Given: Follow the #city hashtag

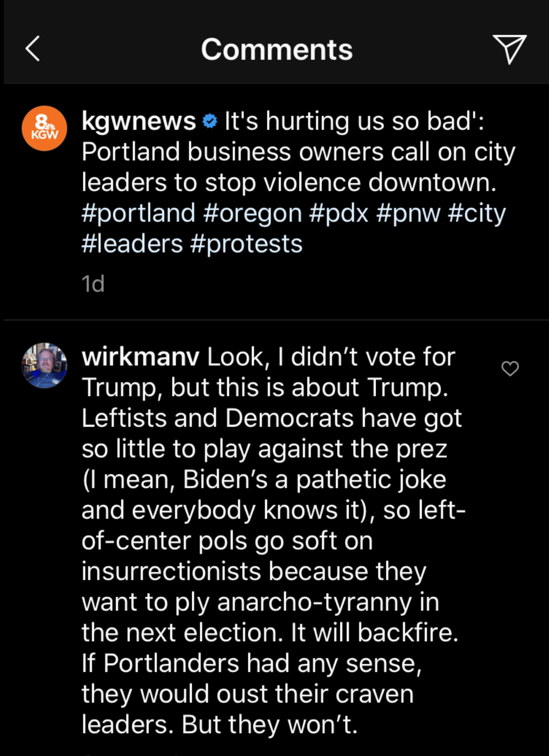Looking at the screenshot, I should coord(477,213).
